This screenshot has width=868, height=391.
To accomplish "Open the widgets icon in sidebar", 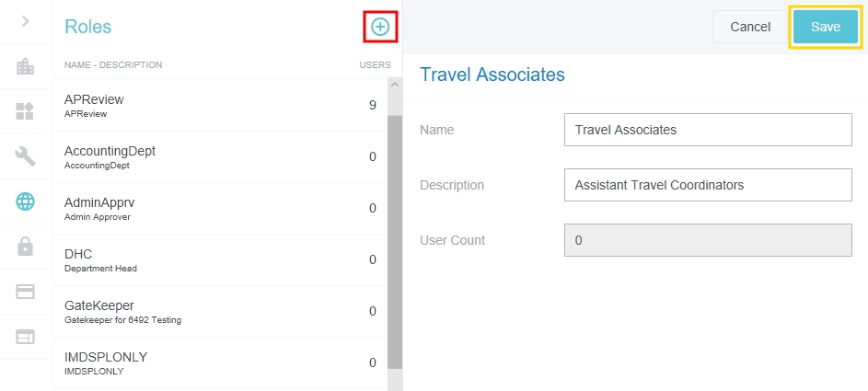I will (x=26, y=111).
